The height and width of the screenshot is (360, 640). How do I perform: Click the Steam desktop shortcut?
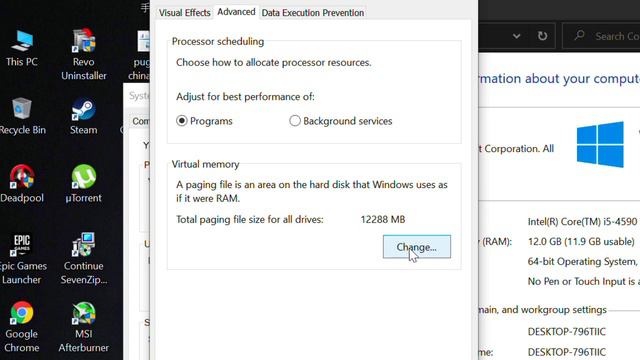point(83,117)
